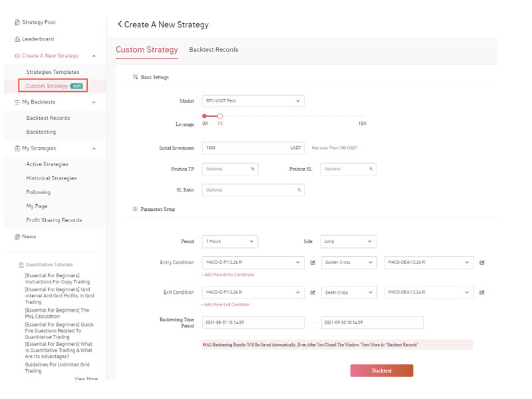Open the Period dropdown set to 1 Hours
This screenshot has height=399, width=532.
pyautogui.click(x=230, y=241)
